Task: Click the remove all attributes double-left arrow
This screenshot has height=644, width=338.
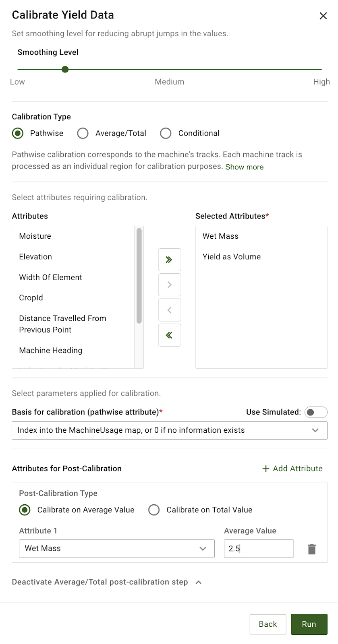Action: (169, 335)
